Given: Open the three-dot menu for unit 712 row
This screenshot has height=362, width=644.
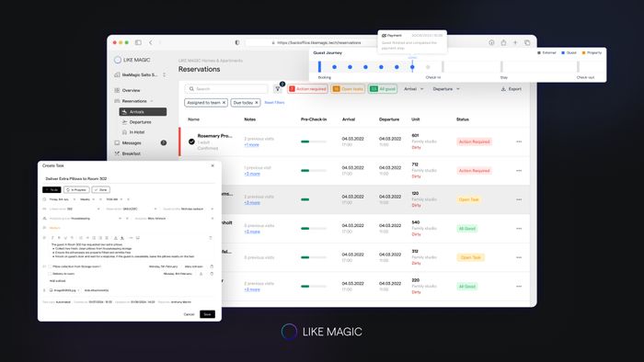Looking at the screenshot, I should click(519, 171).
